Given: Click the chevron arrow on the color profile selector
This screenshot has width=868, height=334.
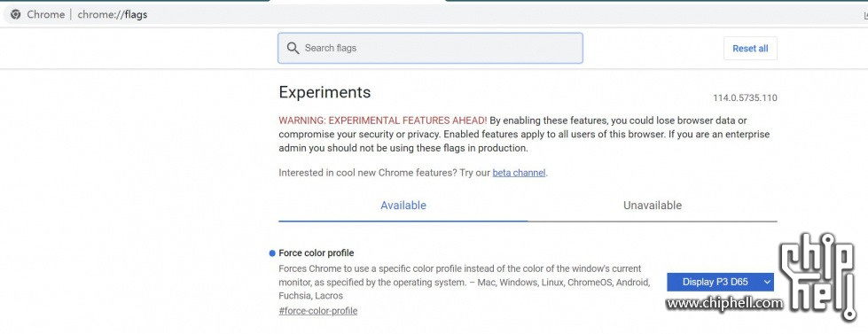Looking at the screenshot, I should (767, 282).
